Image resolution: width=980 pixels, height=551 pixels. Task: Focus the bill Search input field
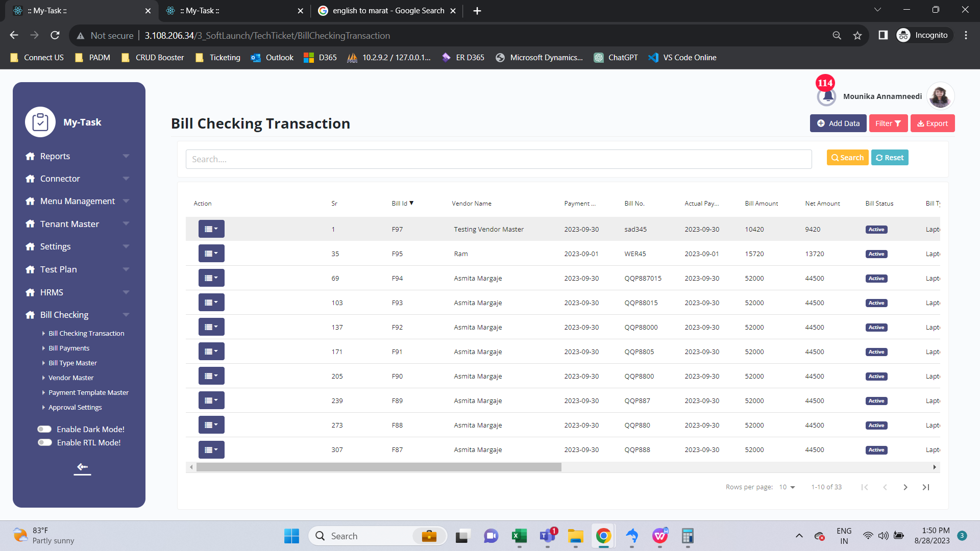click(x=499, y=159)
